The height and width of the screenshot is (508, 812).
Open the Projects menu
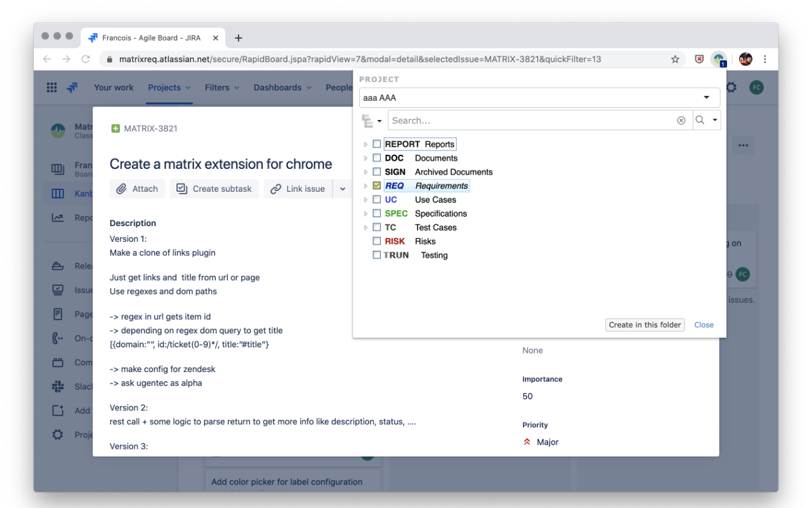[x=169, y=88]
